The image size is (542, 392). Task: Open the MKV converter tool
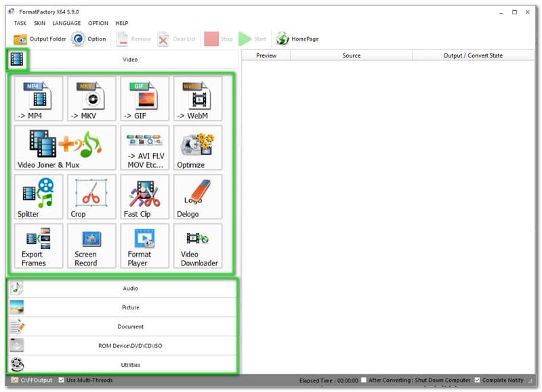pyautogui.click(x=91, y=99)
